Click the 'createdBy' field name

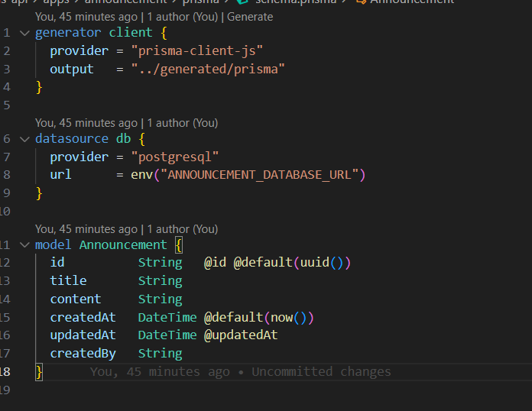[83, 354]
